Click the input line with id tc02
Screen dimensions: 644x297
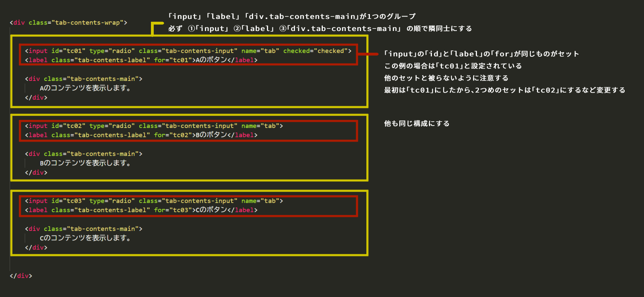coord(154,126)
